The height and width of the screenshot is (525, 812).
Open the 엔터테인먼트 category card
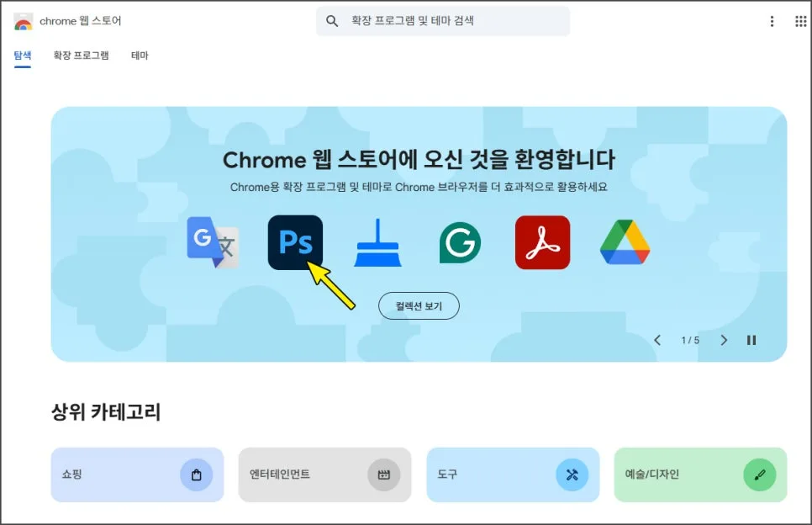(x=324, y=475)
